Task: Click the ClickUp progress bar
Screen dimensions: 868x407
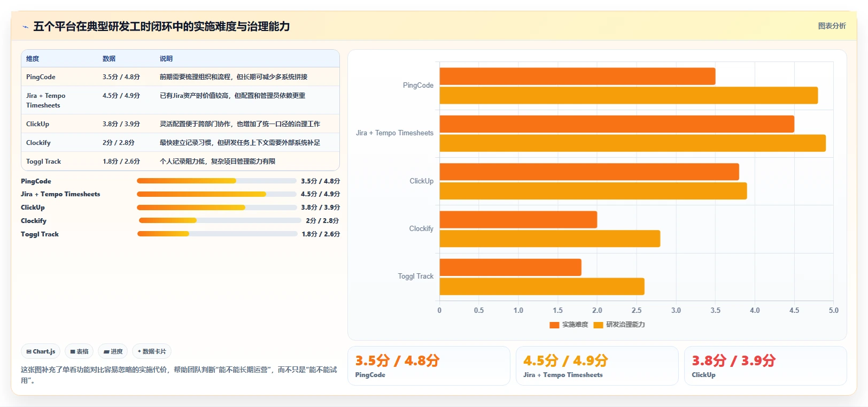Action: [x=216, y=208]
